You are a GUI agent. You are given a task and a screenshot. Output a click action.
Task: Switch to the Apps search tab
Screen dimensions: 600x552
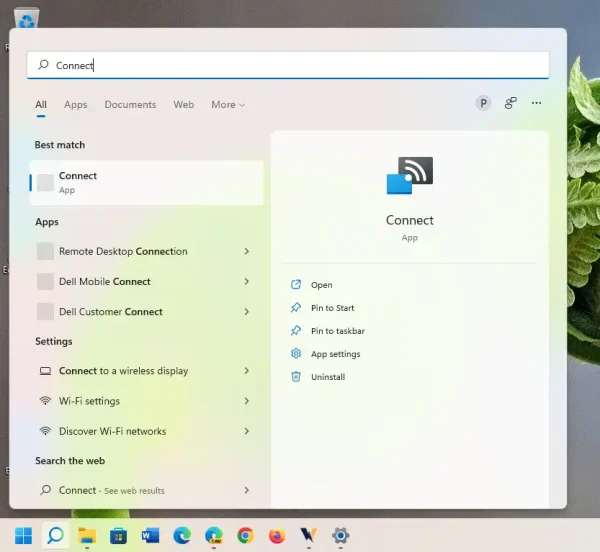[x=76, y=104]
